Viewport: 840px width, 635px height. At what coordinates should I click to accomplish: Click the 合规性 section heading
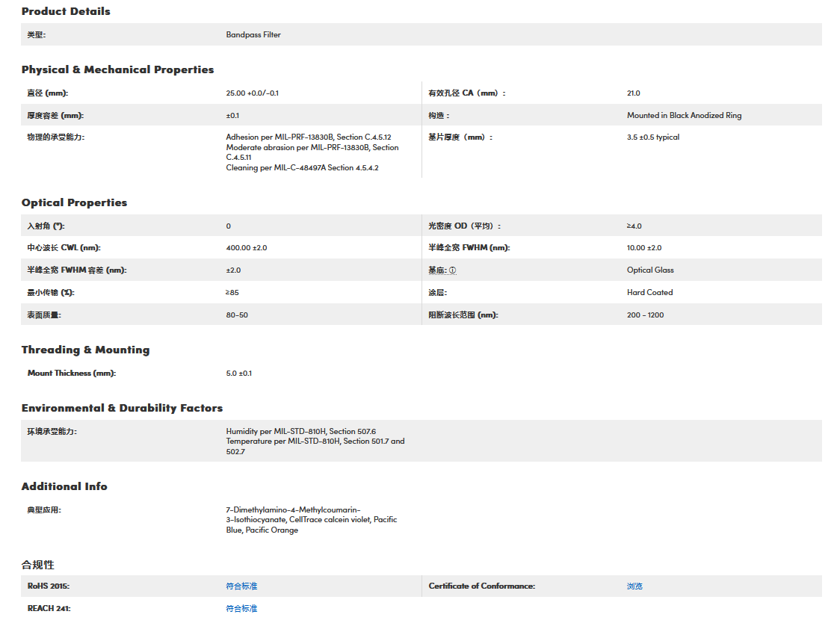tap(38, 565)
